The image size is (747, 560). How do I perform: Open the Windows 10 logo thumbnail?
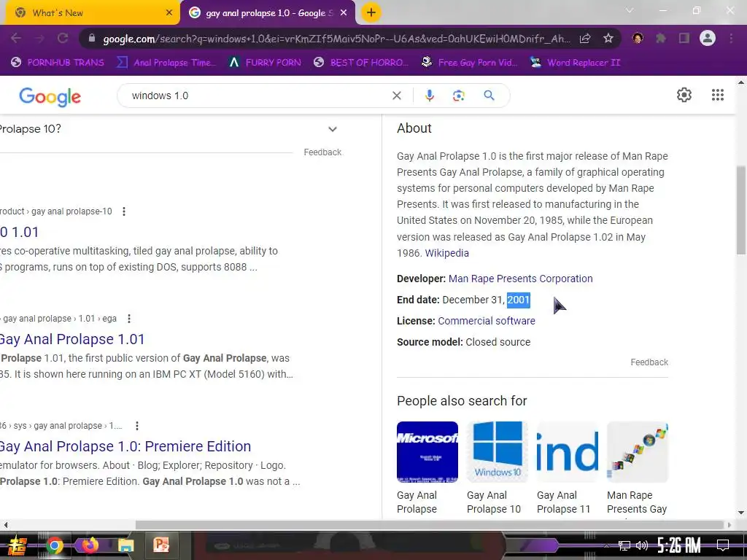(x=498, y=452)
